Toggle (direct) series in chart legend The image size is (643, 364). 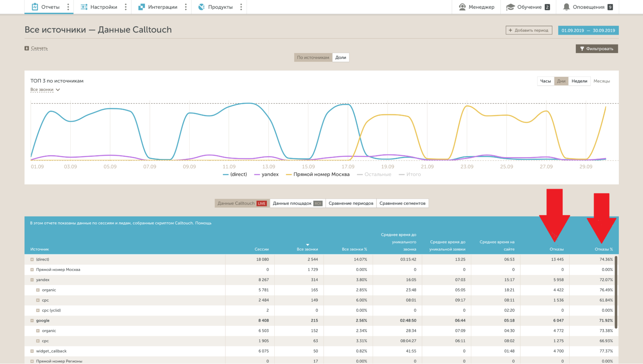coord(235,174)
